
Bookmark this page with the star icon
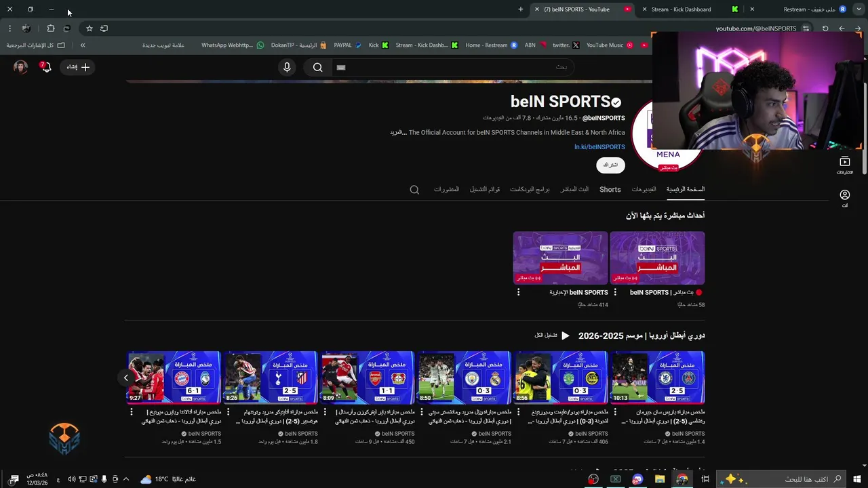coord(89,28)
